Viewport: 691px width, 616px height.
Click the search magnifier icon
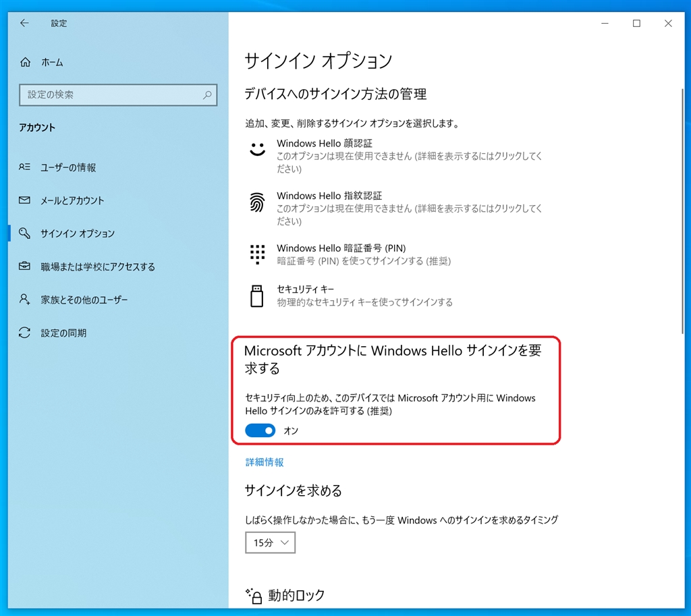point(207,94)
